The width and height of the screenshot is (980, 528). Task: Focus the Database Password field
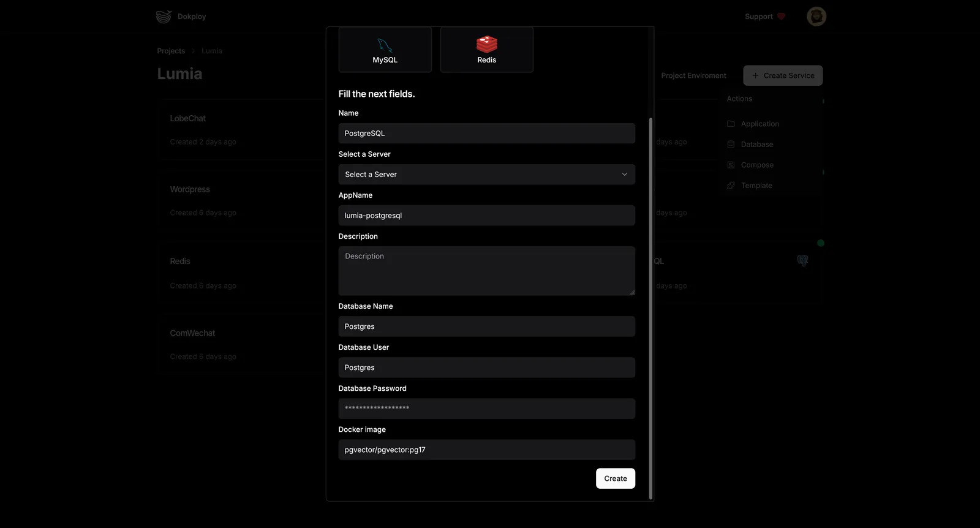(486, 409)
